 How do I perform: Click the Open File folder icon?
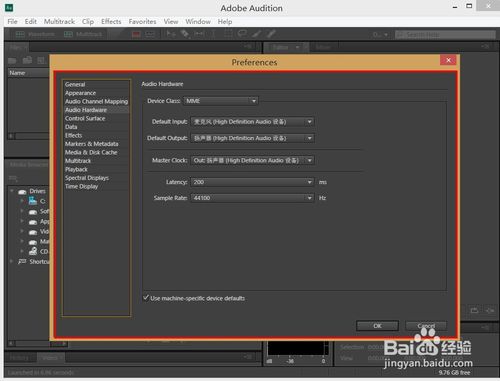click(12, 60)
